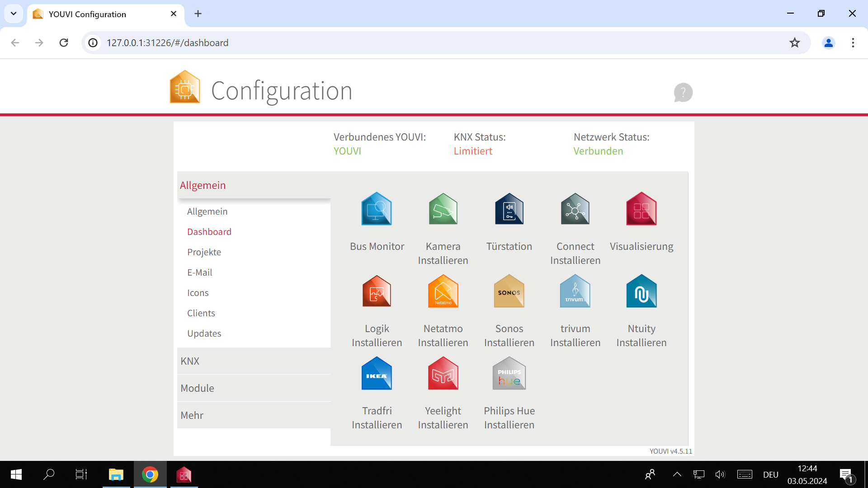The height and width of the screenshot is (488, 868).
Task: Click the Ntuity Installieren label
Action: point(642,336)
